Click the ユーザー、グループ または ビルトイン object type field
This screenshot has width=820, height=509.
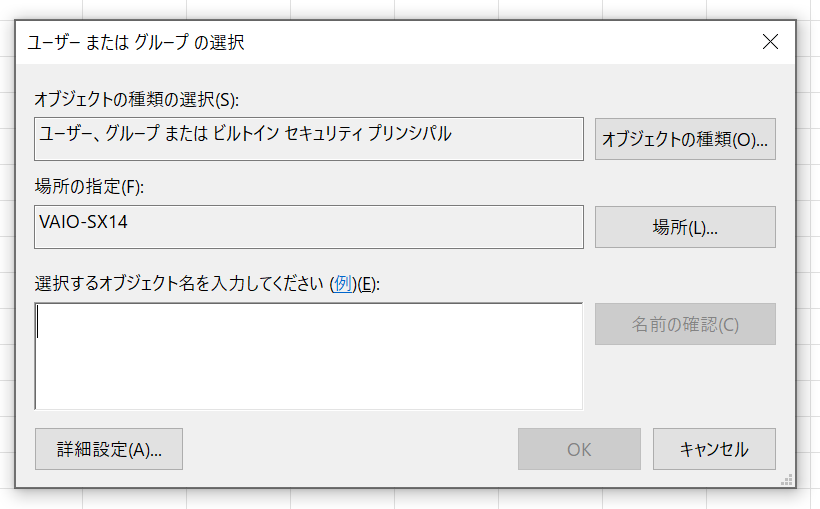[309, 139]
